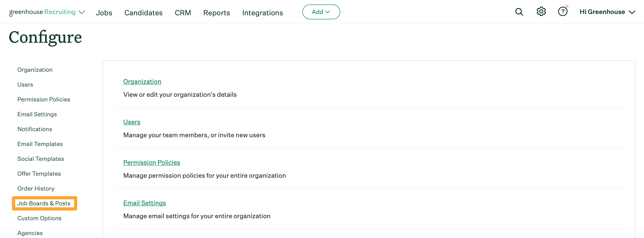The height and width of the screenshot is (238, 644).
Task: Expand the Recruiting product switcher chevron
Action: 82,12
